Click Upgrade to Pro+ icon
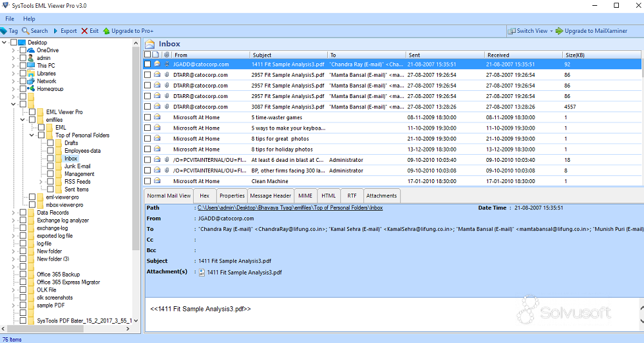Viewport: 644px width, 343px height. (106, 31)
